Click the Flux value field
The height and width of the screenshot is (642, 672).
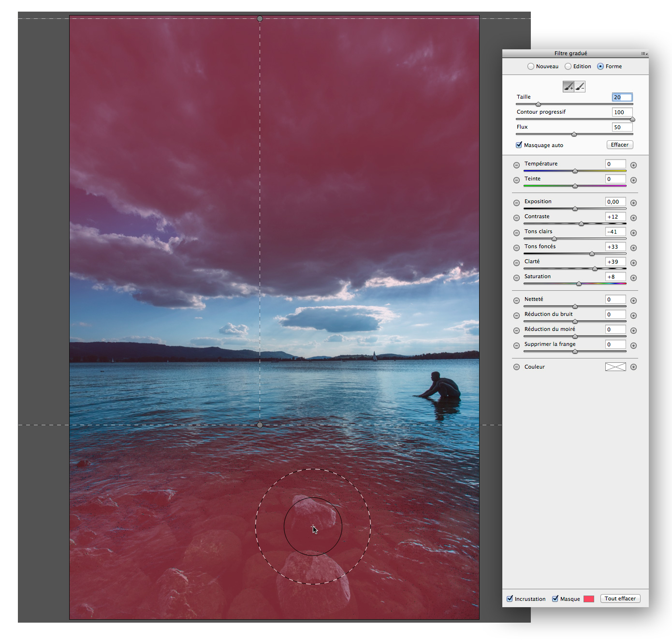pyautogui.click(x=622, y=127)
